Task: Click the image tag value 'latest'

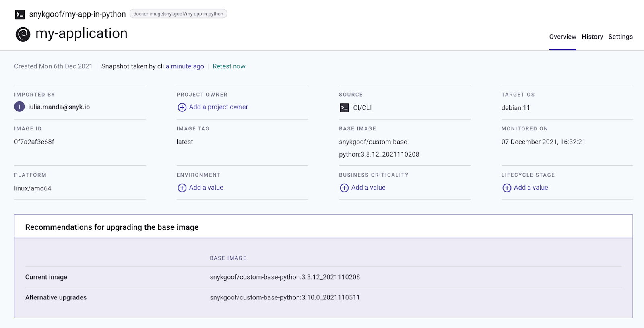Action: [185, 142]
